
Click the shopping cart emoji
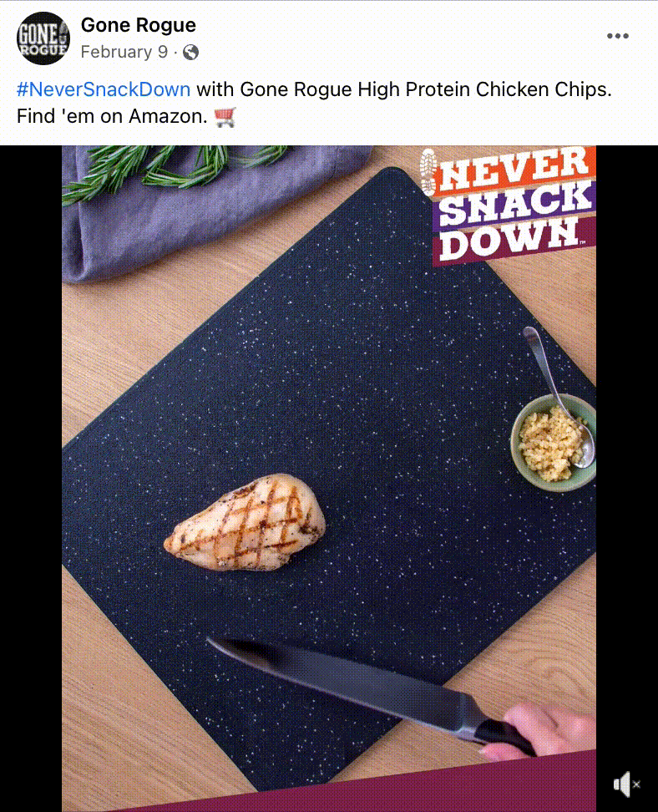225,116
